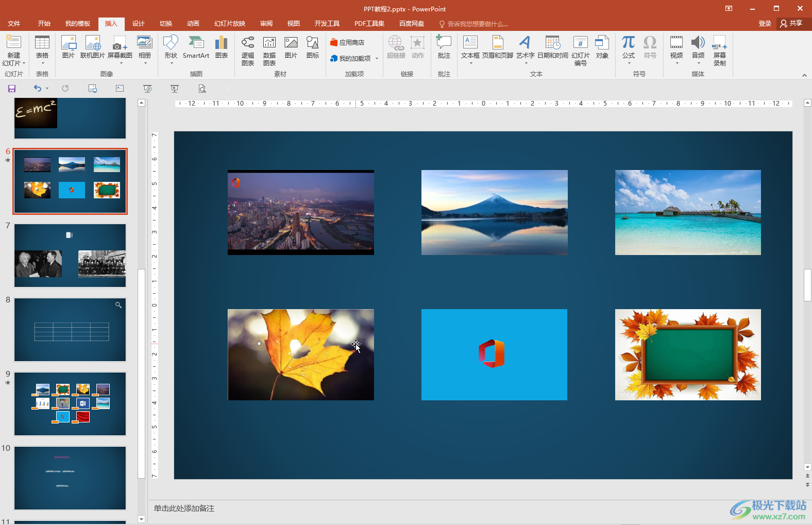Select slide 10 thumbnail
The width and height of the screenshot is (812, 525).
(70, 478)
